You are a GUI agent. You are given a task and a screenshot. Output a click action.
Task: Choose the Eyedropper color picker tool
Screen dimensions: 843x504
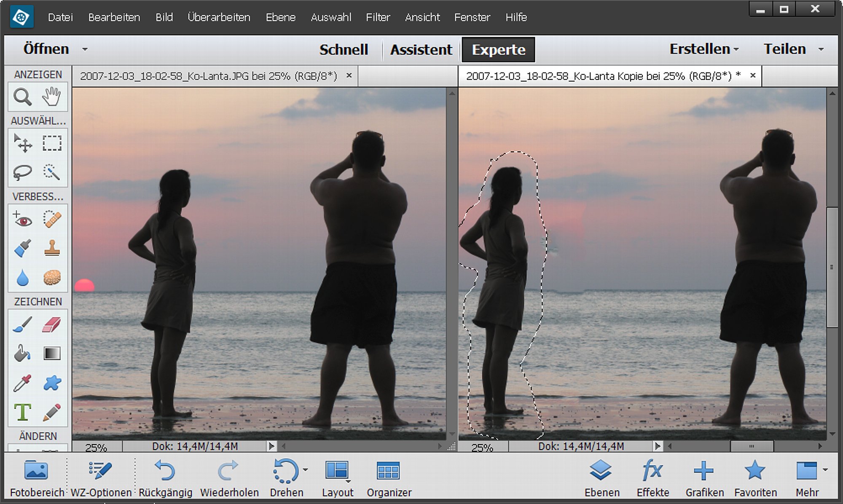click(23, 383)
